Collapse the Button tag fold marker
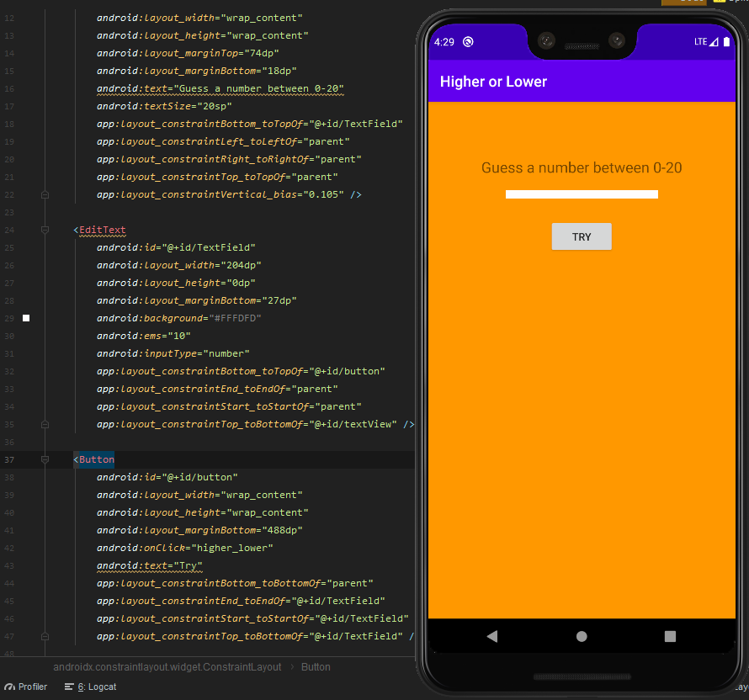This screenshot has height=700, width=749. (45, 460)
